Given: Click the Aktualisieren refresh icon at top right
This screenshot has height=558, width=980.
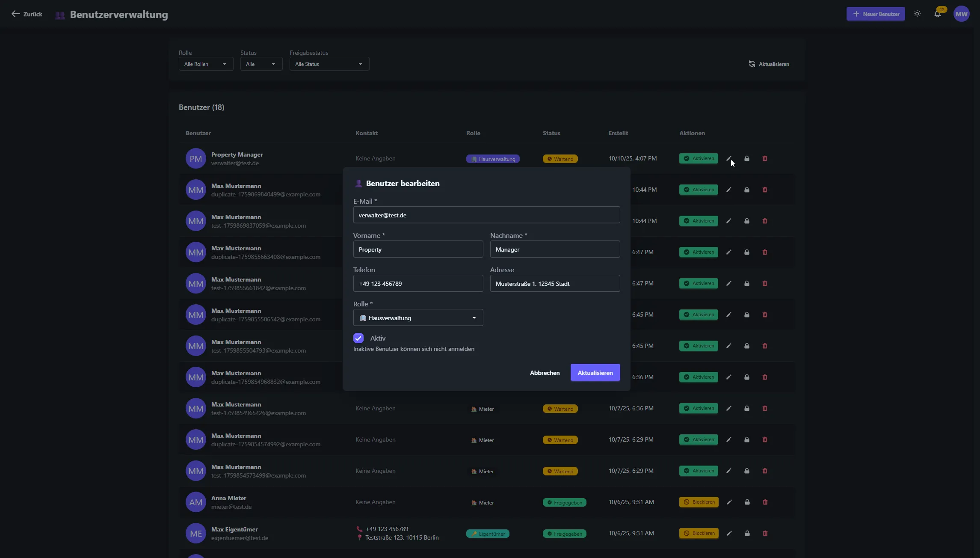Looking at the screenshot, I should click(752, 64).
